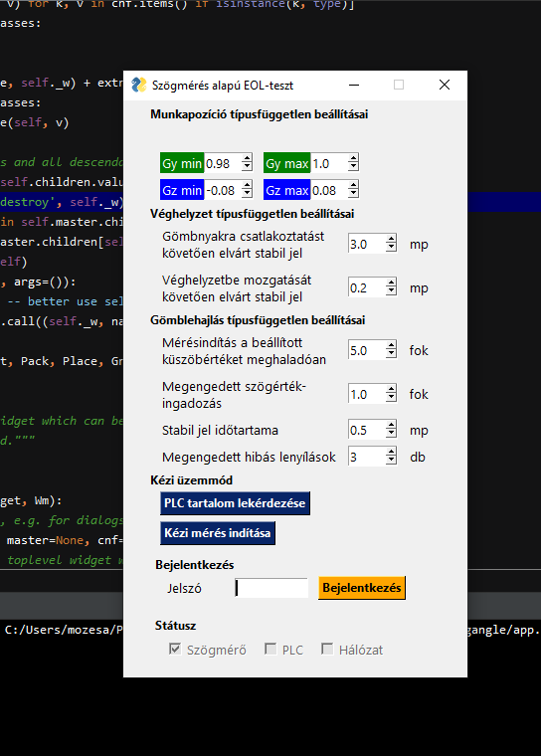
Task: Click the blue Gz max label
Action: (286, 190)
